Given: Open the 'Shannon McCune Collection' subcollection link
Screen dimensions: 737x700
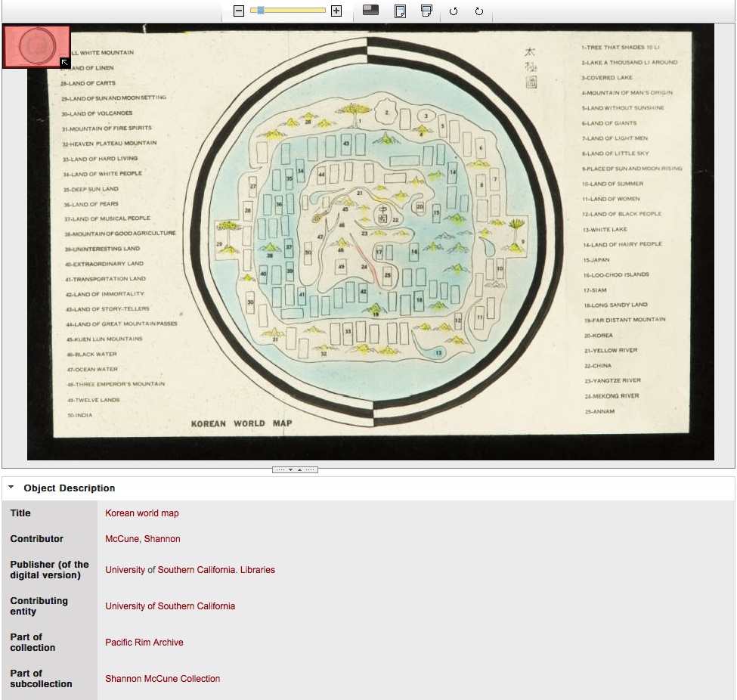Looking at the screenshot, I should point(163,679).
